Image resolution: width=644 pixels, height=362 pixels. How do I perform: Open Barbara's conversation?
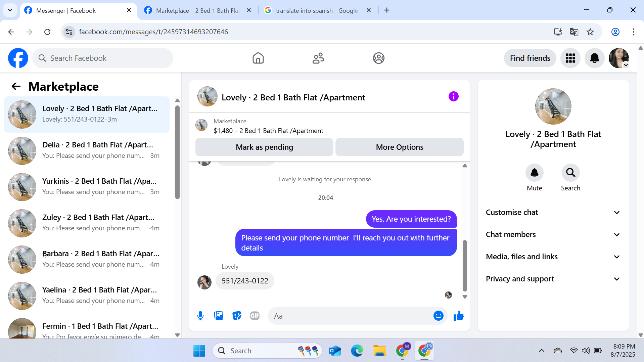point(87,259)
